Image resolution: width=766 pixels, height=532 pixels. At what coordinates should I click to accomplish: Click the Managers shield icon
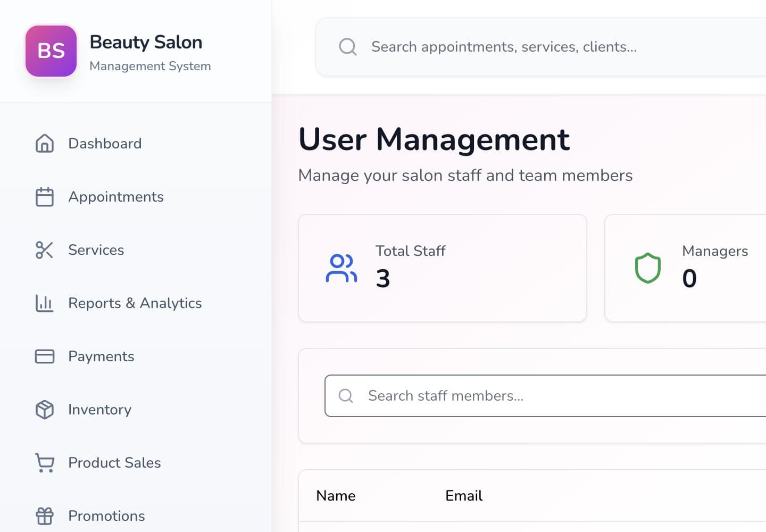(x=648, y=268)
